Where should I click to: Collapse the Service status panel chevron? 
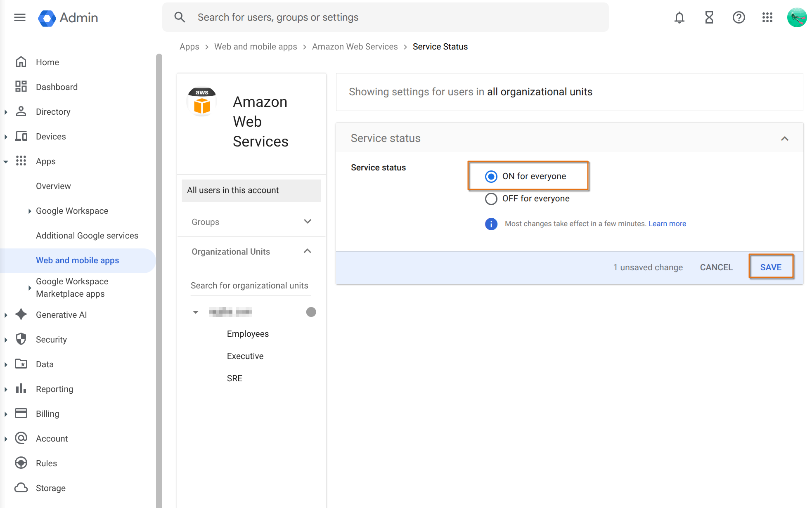784,138
